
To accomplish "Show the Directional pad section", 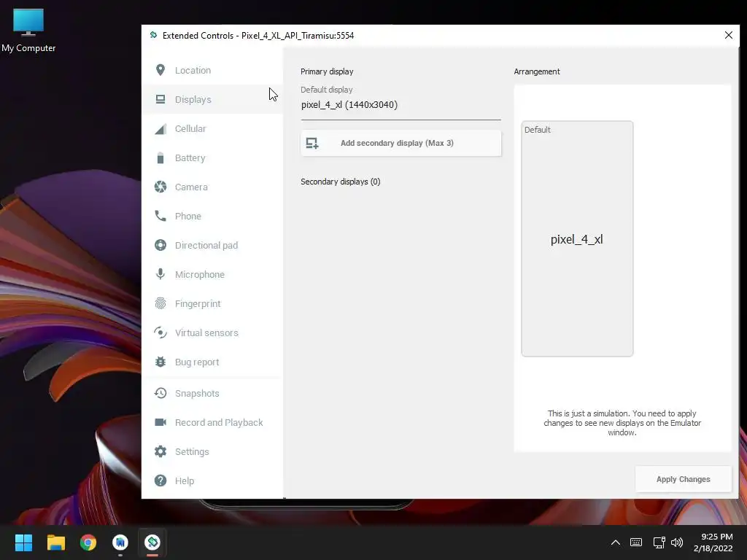I will (x=212, y=245).
